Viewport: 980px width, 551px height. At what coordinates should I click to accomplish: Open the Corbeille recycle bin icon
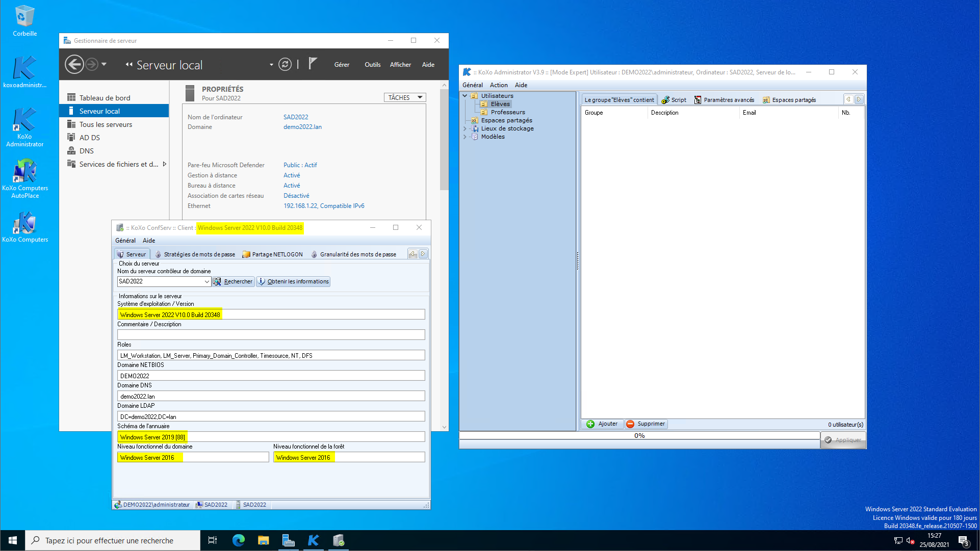24,20
